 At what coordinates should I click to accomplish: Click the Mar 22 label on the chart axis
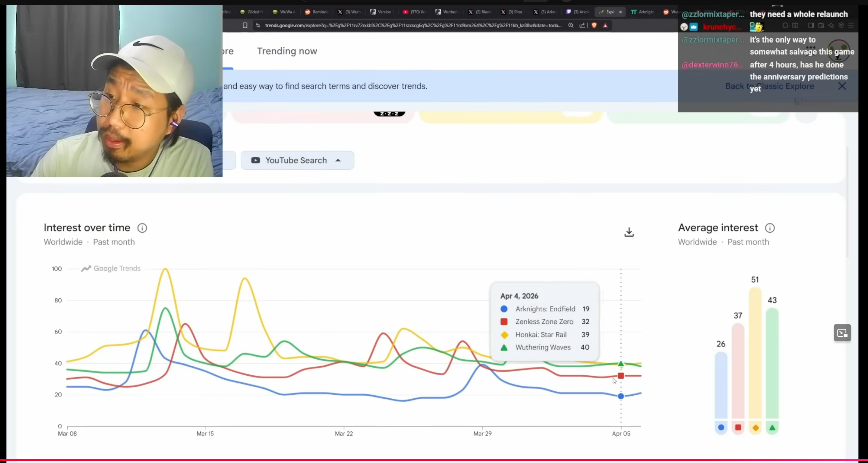[344, 434]
